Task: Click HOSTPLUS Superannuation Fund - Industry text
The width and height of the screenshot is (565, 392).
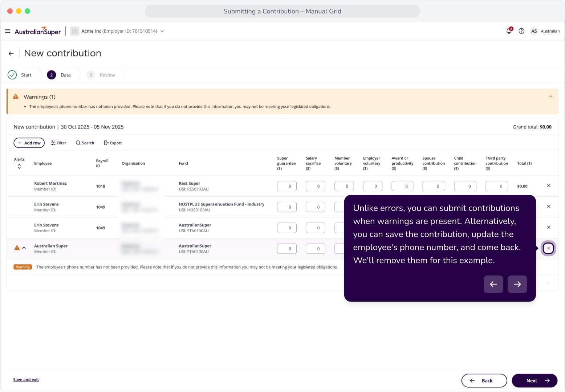Action: tap(221, 204)
